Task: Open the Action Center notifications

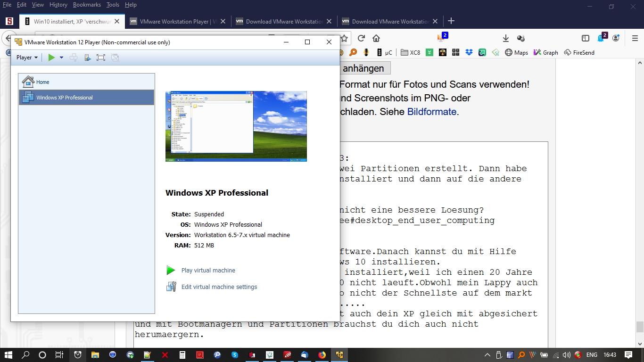Action: [628, 355]
